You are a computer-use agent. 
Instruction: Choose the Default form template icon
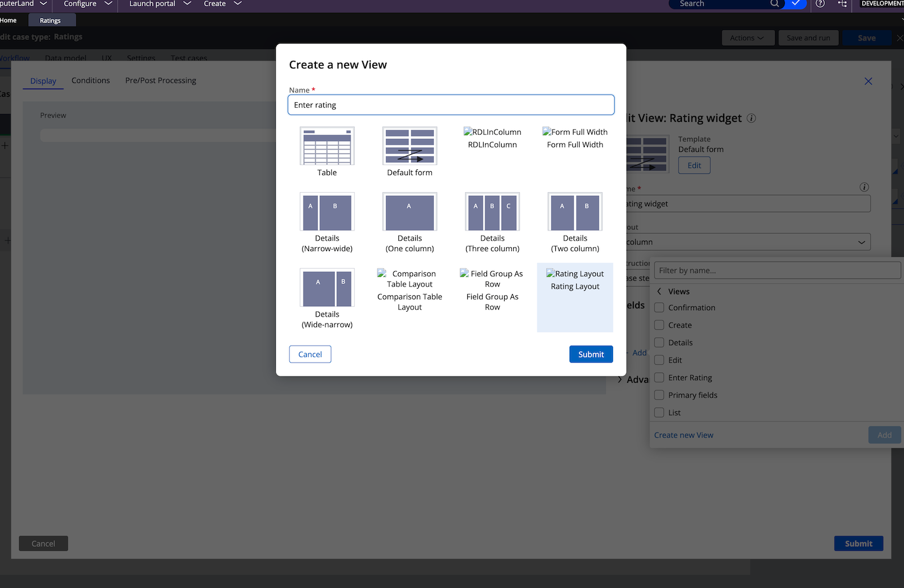410,146
